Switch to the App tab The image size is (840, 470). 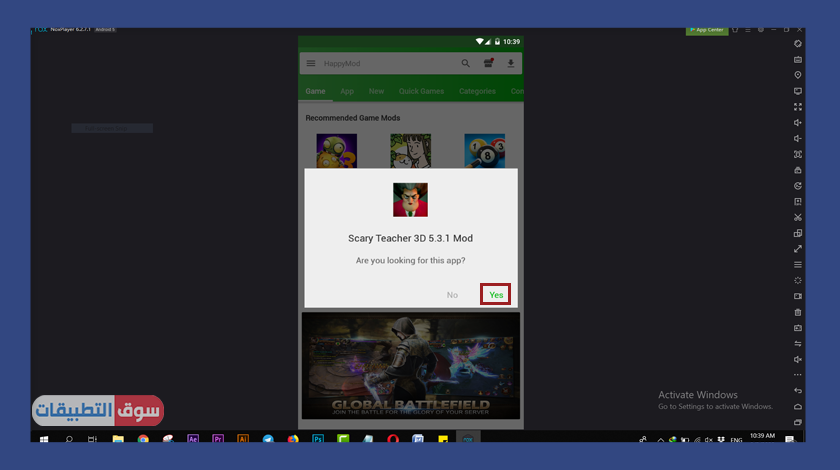347,91
